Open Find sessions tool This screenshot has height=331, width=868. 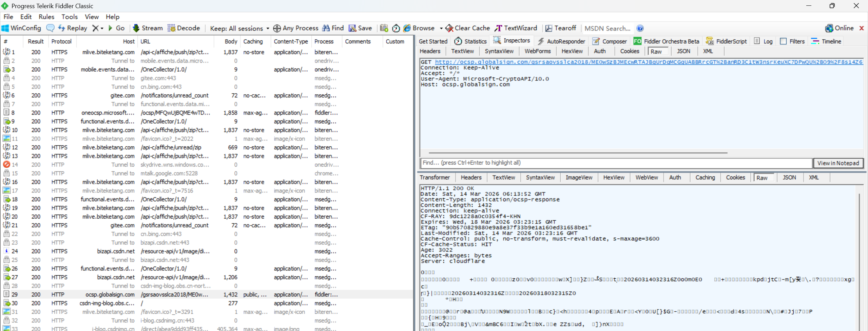[x=333, y=28]
